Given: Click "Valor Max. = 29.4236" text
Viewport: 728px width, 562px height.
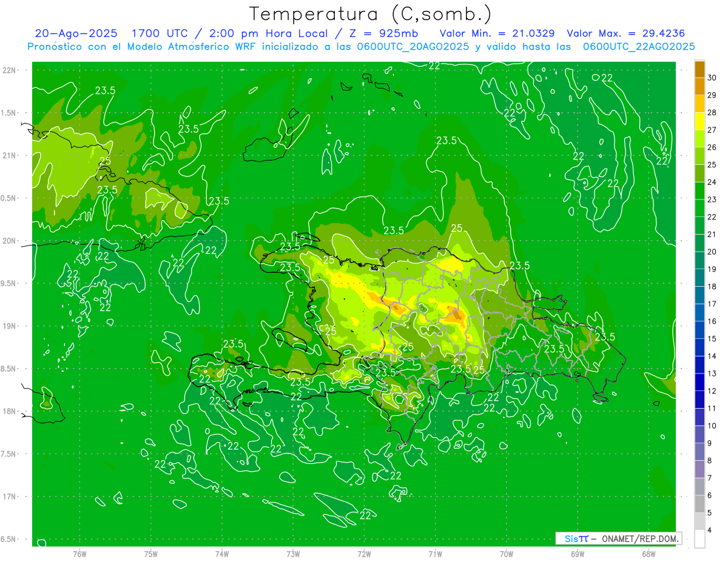Looking at the screenshot, I should [625, 33].
